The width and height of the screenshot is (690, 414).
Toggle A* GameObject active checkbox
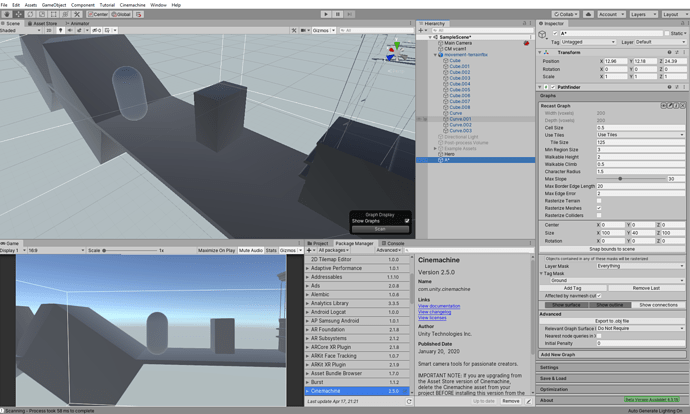tap(555, 33)
